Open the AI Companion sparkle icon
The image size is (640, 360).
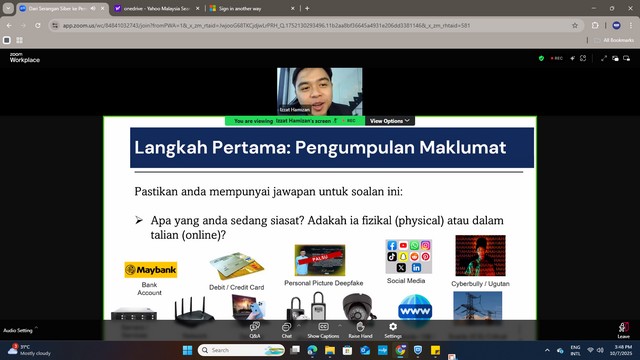(573, 58)
